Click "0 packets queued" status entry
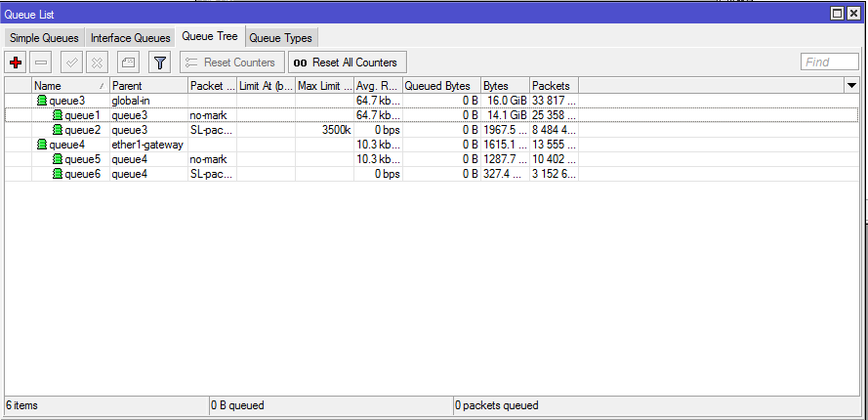 [497, 405]
